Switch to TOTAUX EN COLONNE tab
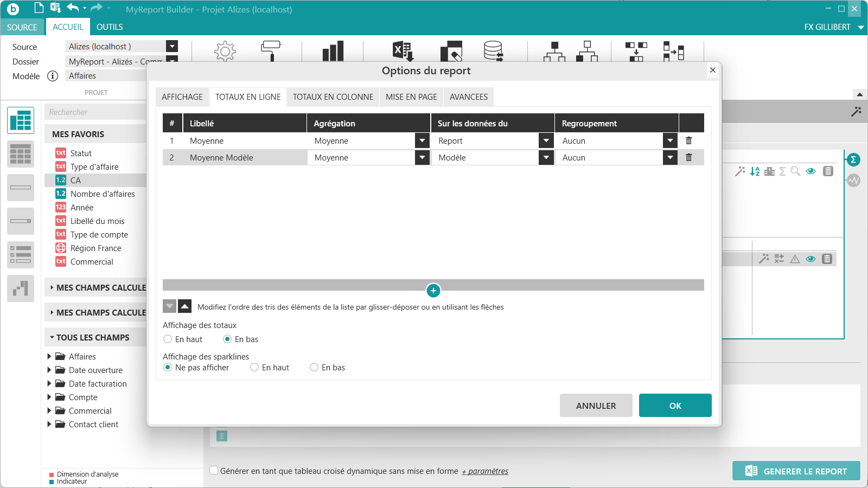Image resolution: width=868 pixels, height=488 pixels. (x=333, y=97)
